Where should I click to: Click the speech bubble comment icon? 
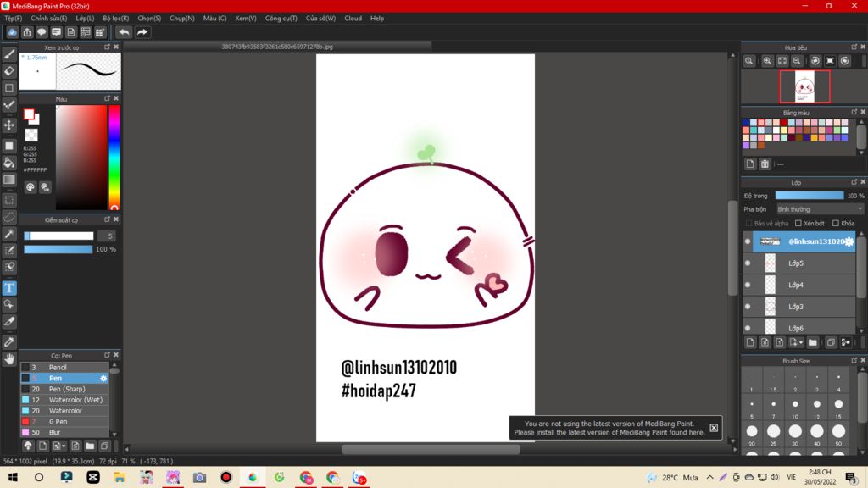tap(42, 32)
